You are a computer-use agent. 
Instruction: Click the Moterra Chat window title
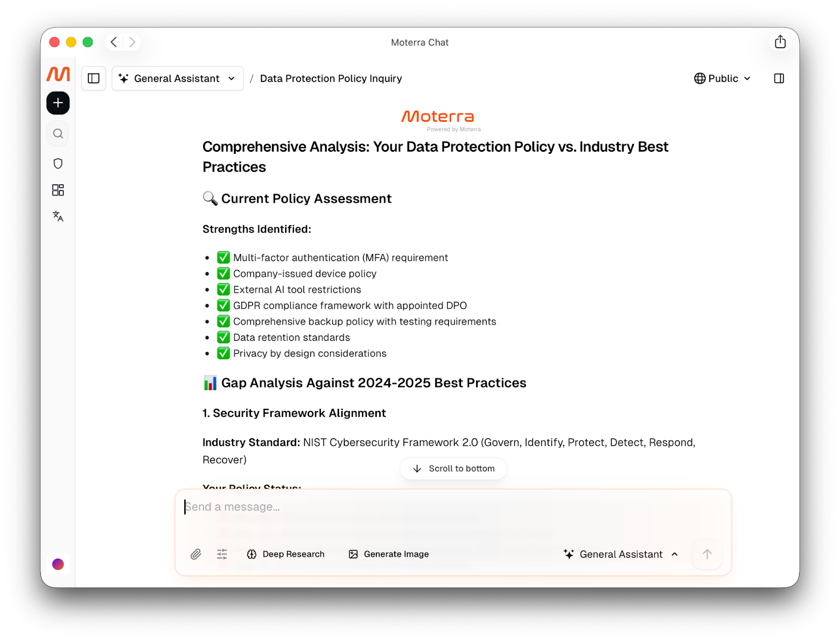click(x=420, y=43)
